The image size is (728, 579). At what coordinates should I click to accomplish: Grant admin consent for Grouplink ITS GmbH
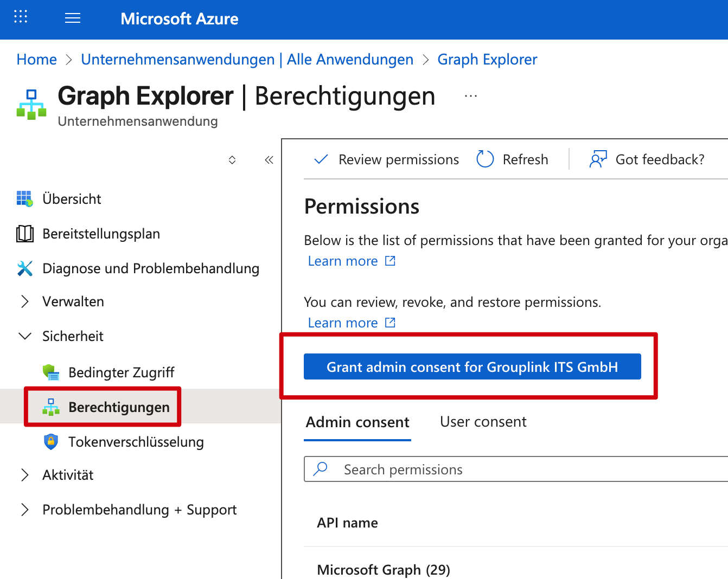pos(472,367)
